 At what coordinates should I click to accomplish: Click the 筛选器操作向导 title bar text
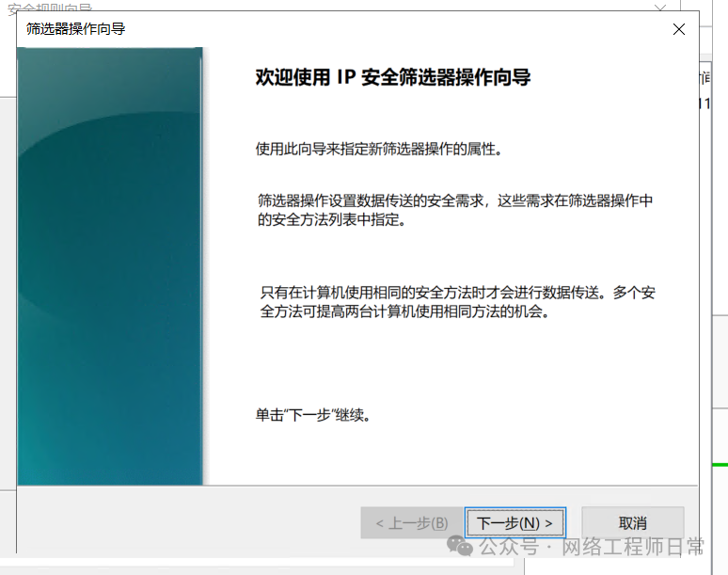(75, 29)
